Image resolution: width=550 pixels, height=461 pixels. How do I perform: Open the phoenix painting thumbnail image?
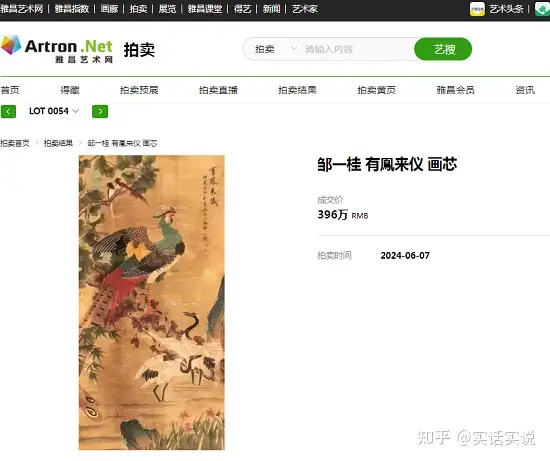click(x=152, y=302)
